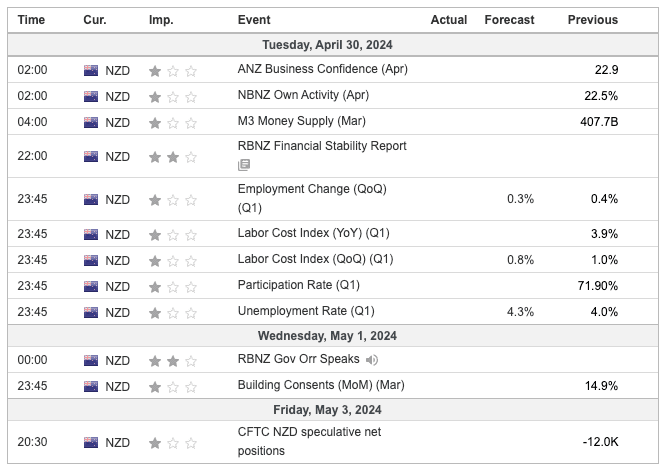Screen dimensions: 661x469
Task: Click the Time column header
Action: (x=31, y=20)
